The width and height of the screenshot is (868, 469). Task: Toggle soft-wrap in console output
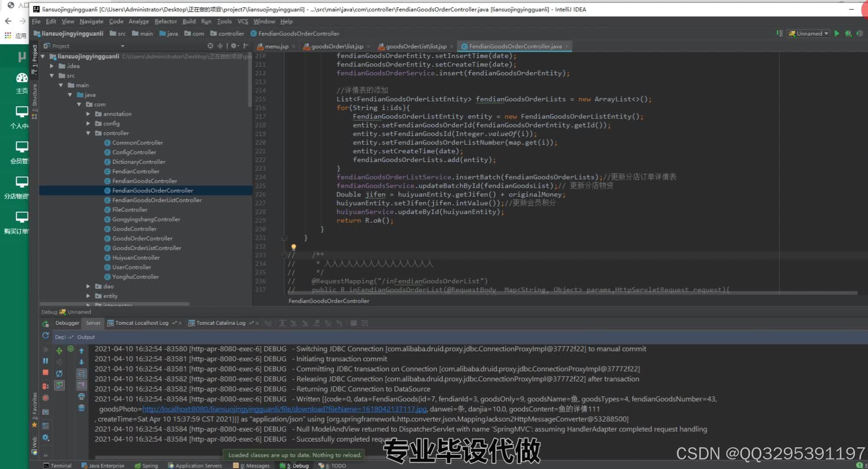pos(81,373)
